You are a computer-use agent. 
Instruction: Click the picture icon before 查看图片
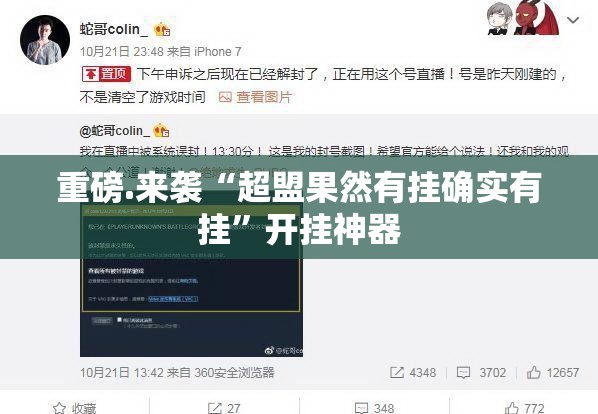coord(225,97)
